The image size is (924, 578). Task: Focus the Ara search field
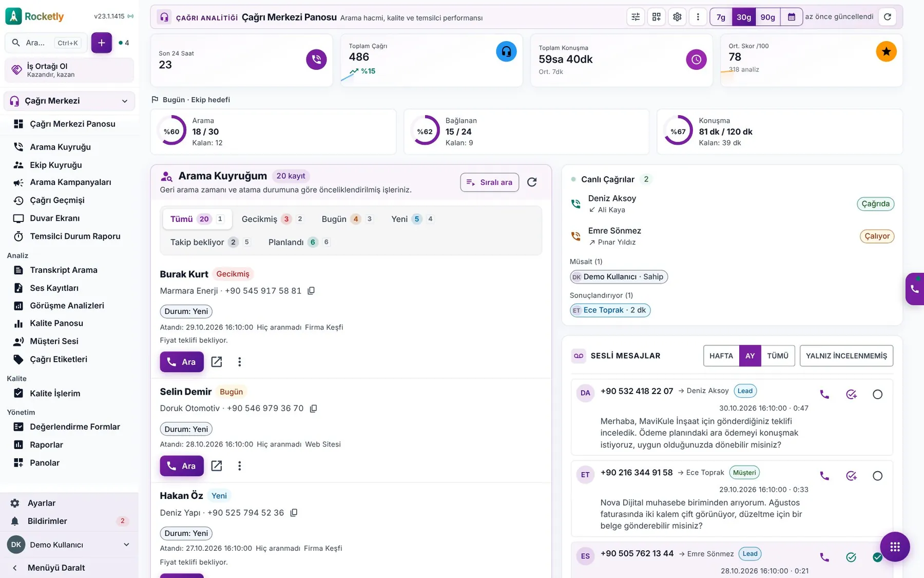coord(46,43)
